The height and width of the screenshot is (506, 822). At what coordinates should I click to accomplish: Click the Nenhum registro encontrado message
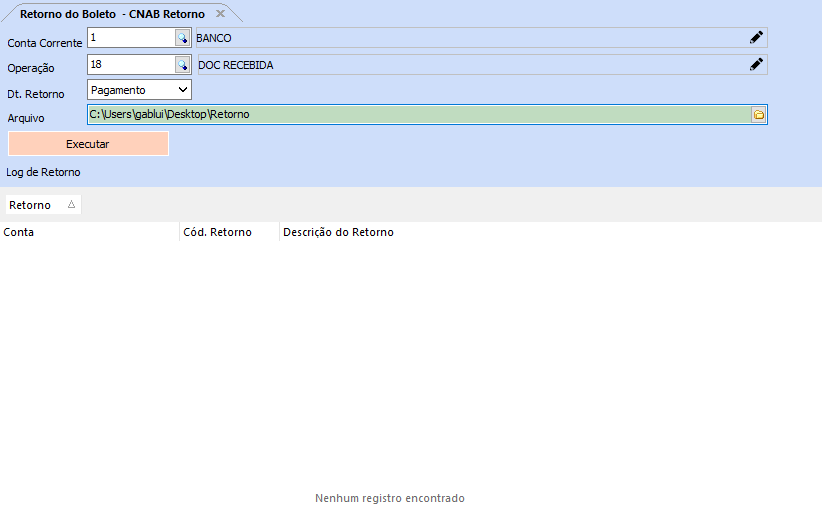(x=390, y=498)
